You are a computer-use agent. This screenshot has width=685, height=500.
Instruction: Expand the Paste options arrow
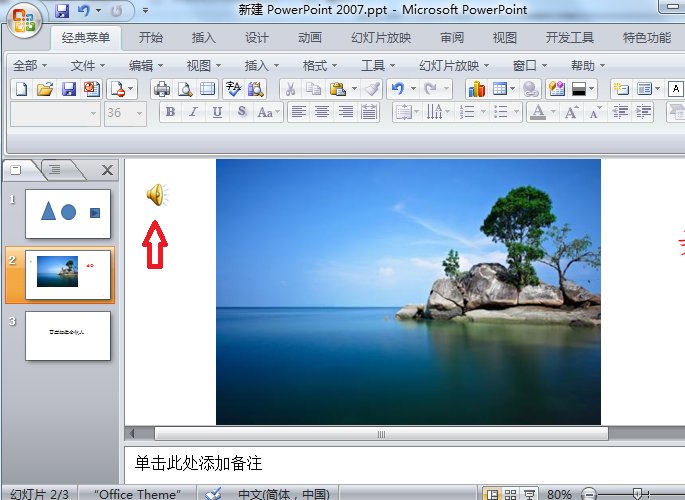pos(354,89)
